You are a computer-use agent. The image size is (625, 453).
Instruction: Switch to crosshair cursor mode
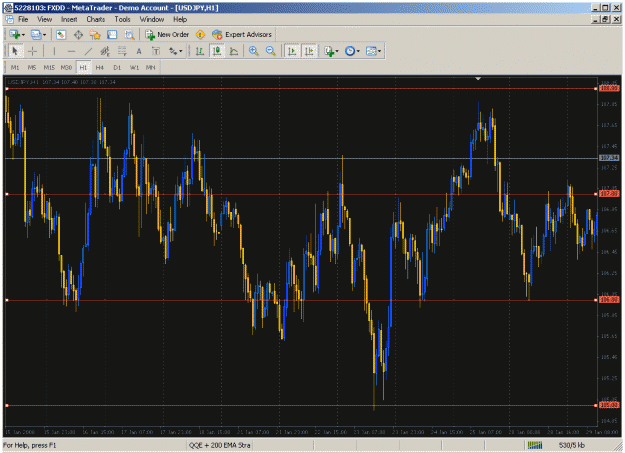click(32, 51)
